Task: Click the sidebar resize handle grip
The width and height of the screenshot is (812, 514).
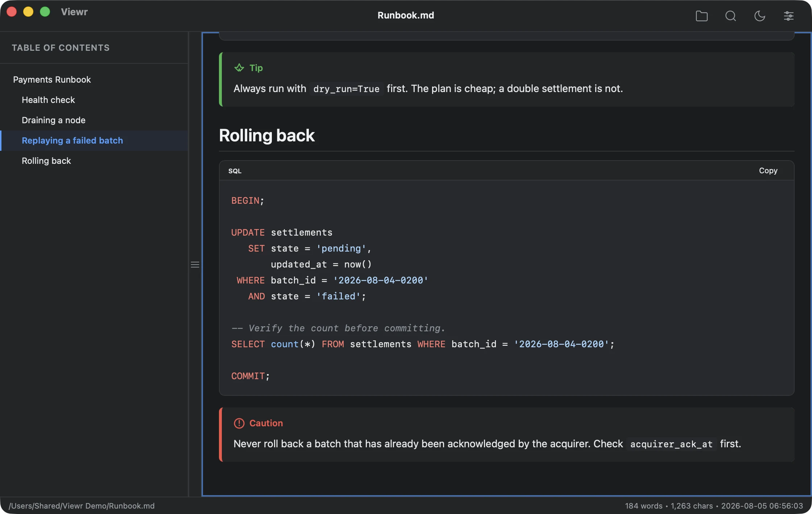Action: coord(195,265)
